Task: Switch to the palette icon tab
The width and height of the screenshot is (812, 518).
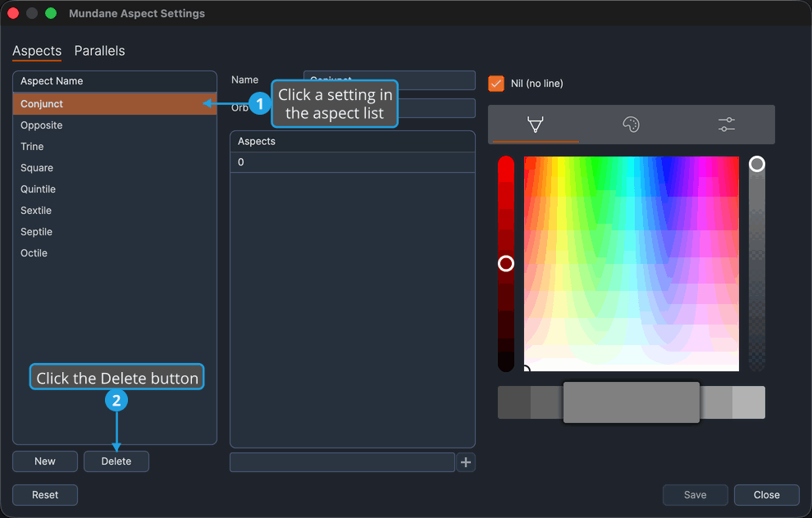Action: click(631, 125)
